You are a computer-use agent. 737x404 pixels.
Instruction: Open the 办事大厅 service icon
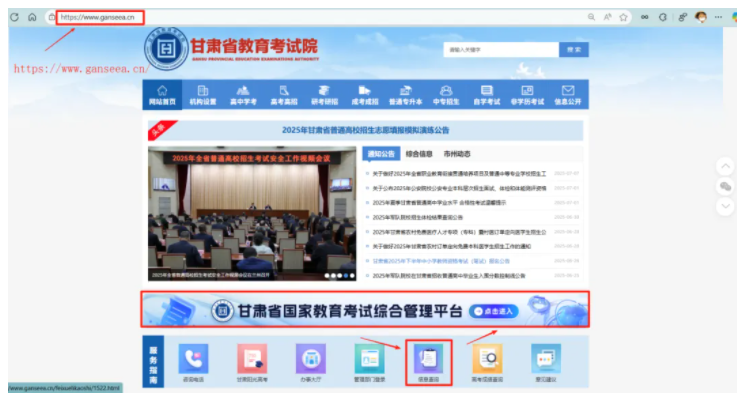pos(312,361)
